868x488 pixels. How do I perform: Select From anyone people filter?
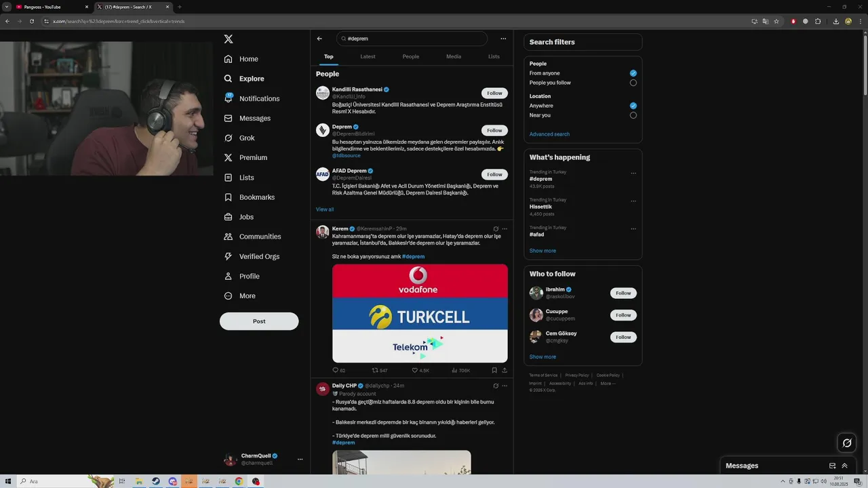[x=633, y=73]
